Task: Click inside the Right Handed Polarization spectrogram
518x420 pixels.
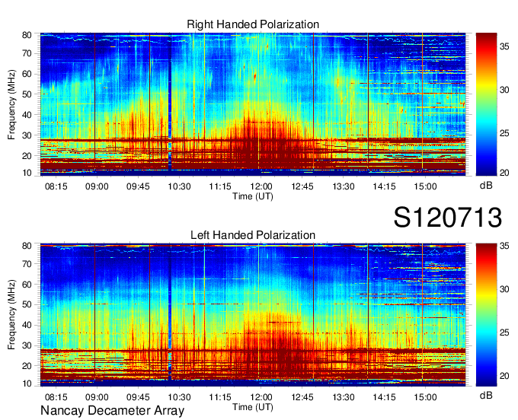Action: tap(253, 104)
